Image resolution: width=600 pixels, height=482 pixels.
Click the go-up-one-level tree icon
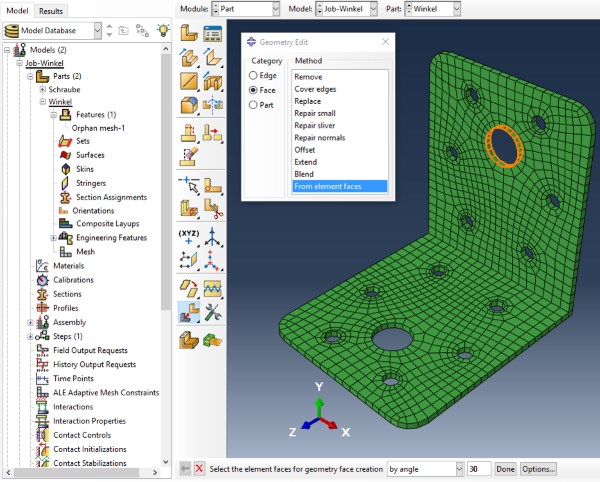pos(123,30)
